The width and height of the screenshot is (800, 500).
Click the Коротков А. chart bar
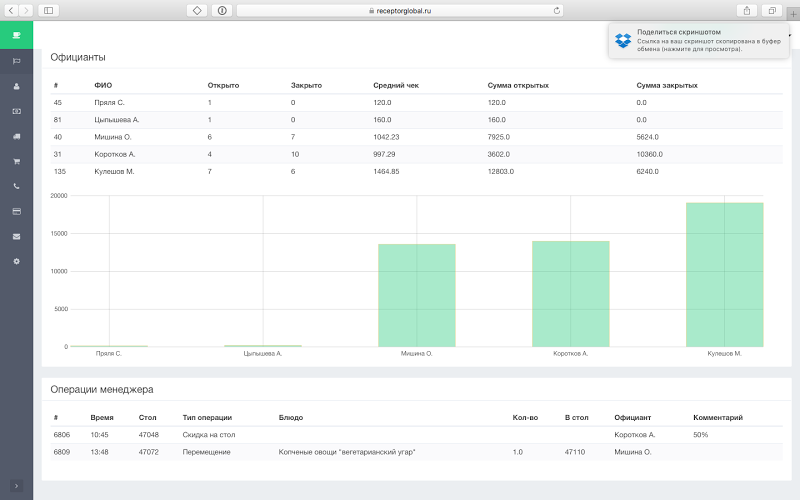tap(570, 294)
